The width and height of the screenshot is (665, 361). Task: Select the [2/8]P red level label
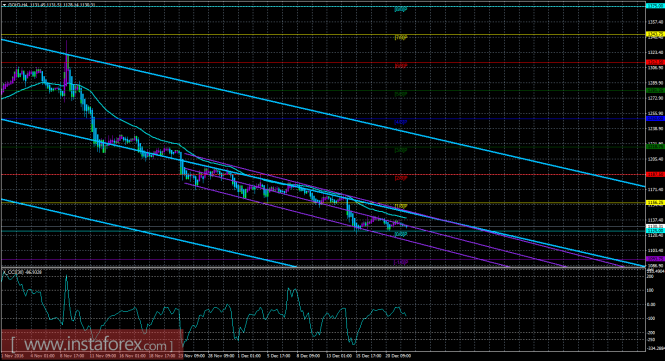[x=400, y=178]
